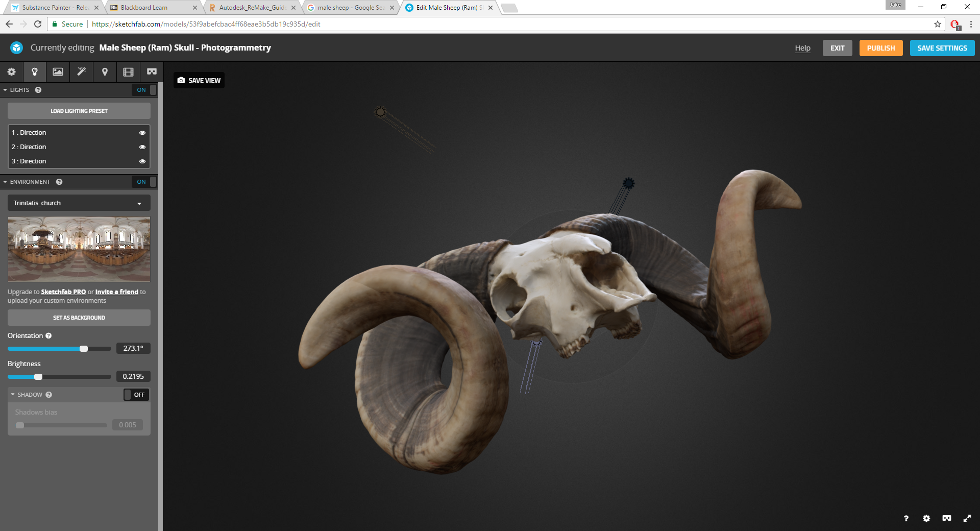Open the Trinitatis_church environment dropdown
Image resolution: width=980 pixels, height=531 pixels.
tap(79, 203)
